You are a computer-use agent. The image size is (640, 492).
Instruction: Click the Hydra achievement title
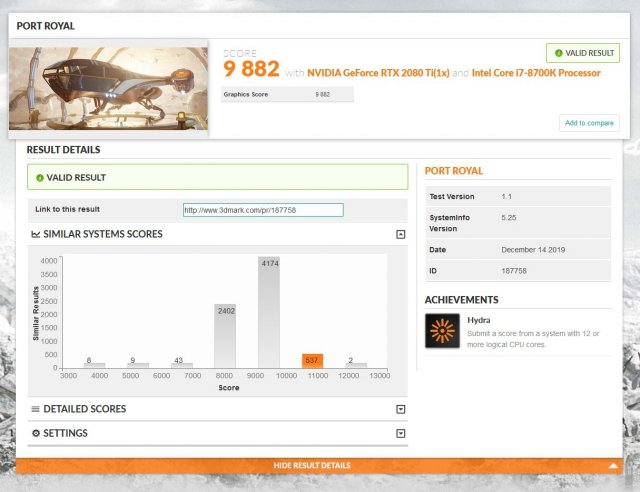(x=479, y=320)
